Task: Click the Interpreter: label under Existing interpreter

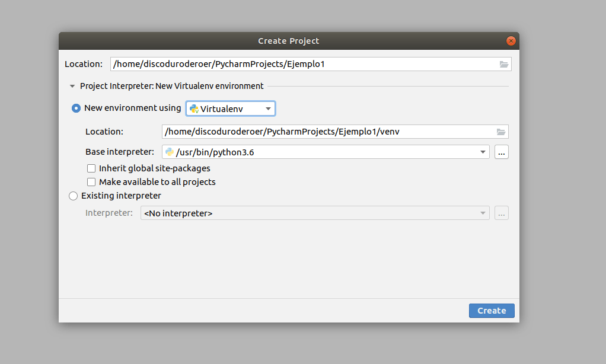Action: (109, 213)
